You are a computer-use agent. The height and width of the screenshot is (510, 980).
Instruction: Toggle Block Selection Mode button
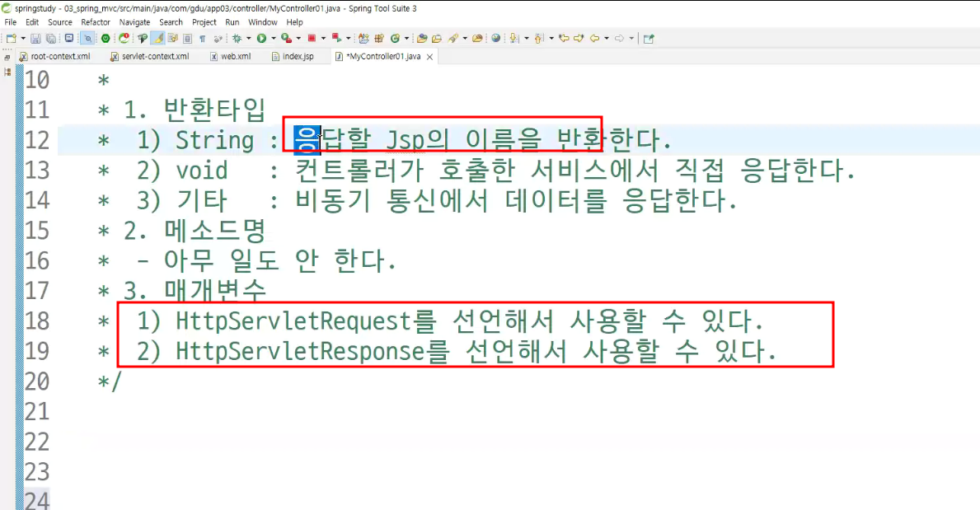coord(187,39)
